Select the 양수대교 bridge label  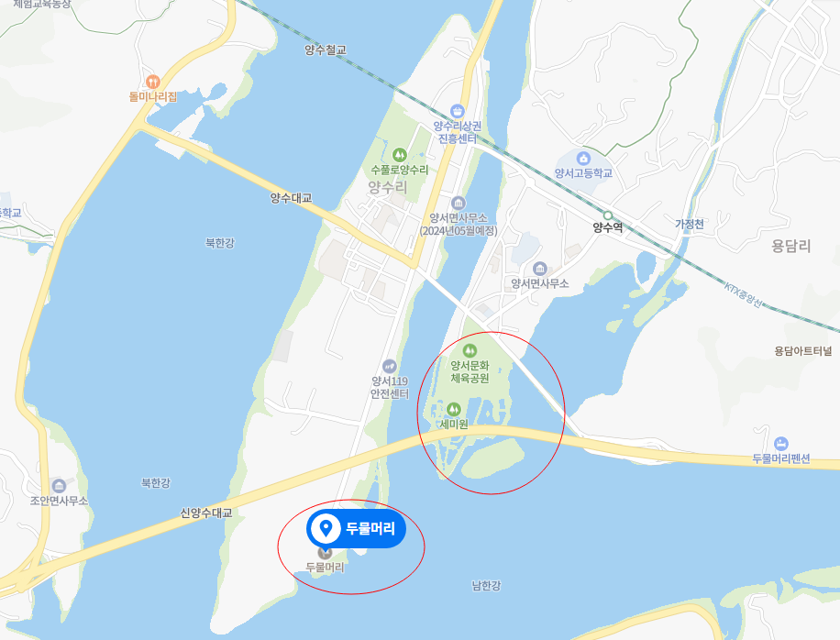pos(291,198)
